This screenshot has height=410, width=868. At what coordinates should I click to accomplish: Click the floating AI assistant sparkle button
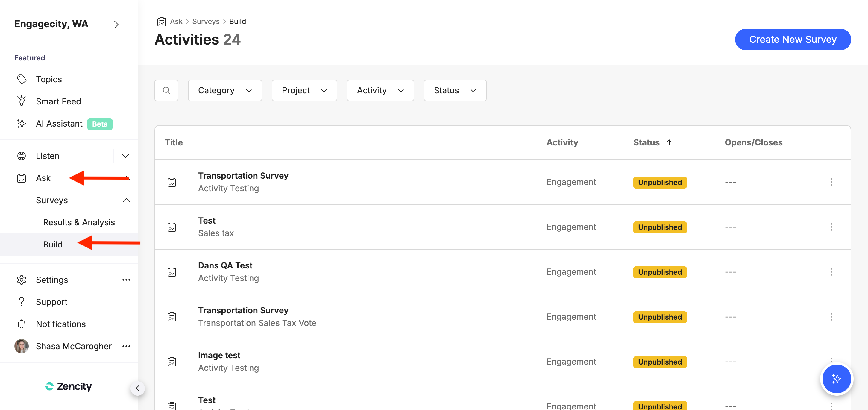pyautogui.click(x=837, y=379)
